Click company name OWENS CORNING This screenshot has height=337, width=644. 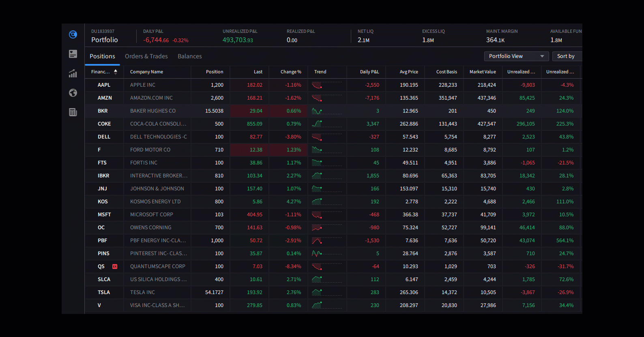click(x=150, y=228)
